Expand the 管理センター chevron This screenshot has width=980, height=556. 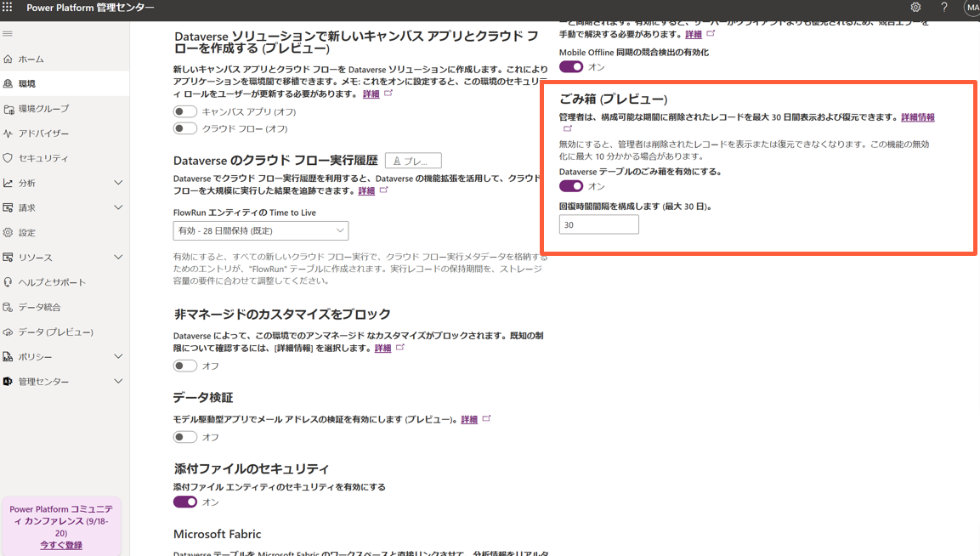[118, 382]
